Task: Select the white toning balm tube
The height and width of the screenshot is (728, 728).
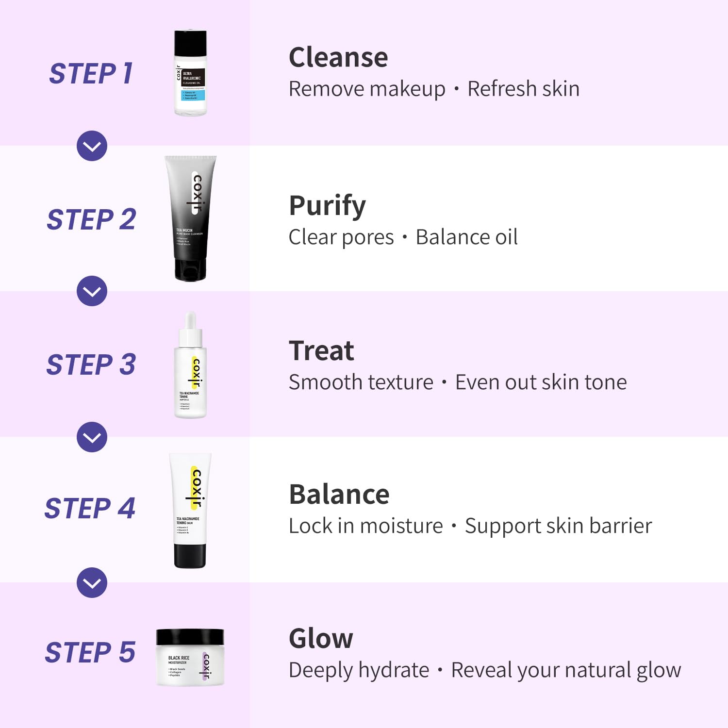Action: click(190, 510)
